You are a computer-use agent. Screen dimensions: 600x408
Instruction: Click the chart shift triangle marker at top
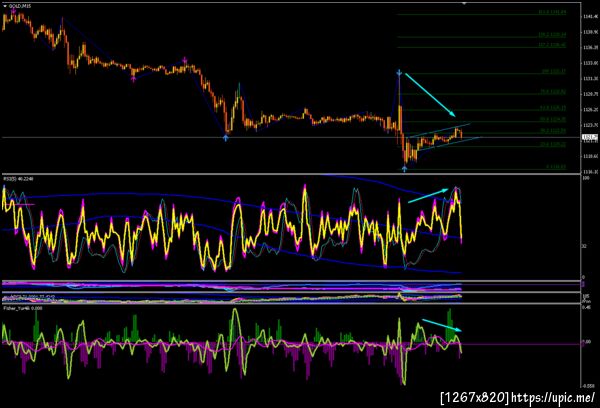click(x=464, y=3)
